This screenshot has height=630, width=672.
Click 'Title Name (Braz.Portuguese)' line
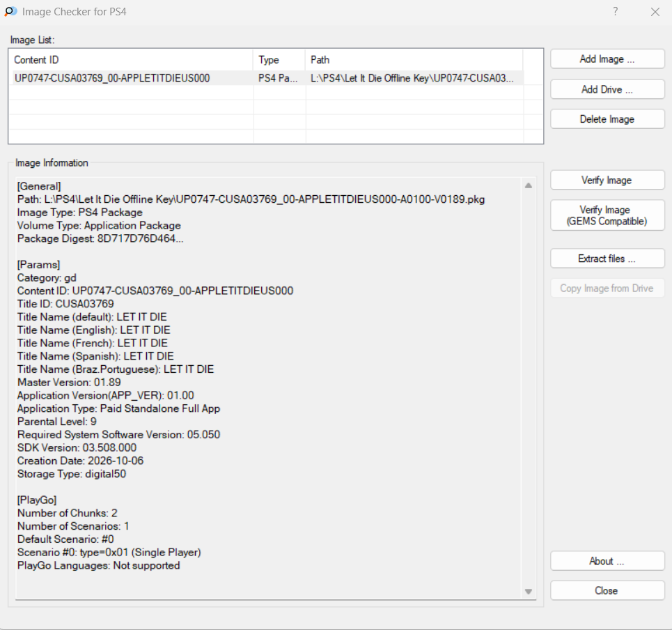click(116, 369)
